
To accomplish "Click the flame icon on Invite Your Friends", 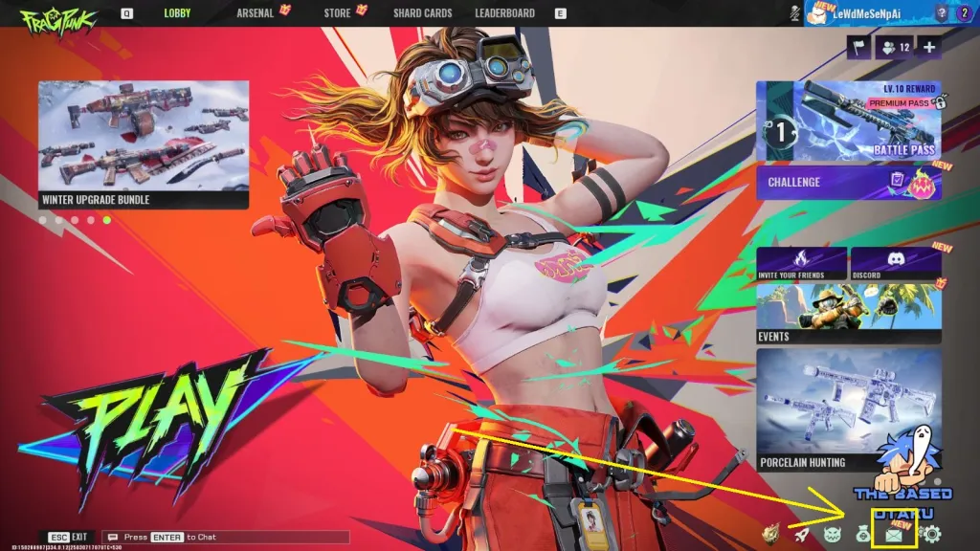I will [801, 258].
